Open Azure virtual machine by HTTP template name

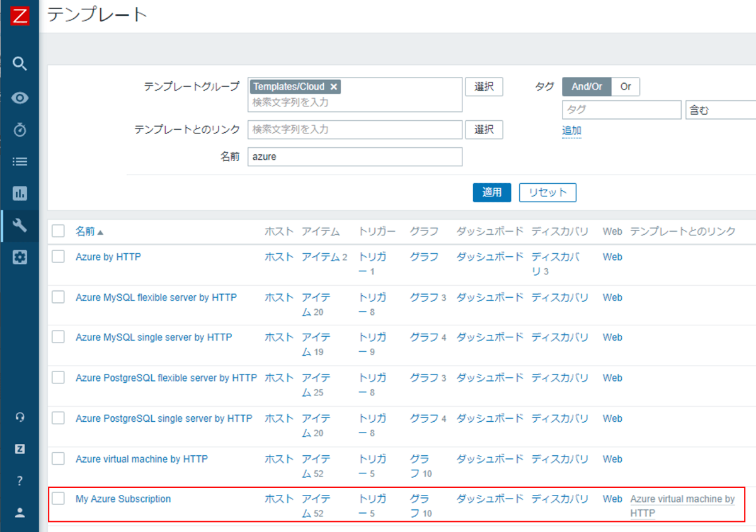pyautogui.click(x=142, y=459)
